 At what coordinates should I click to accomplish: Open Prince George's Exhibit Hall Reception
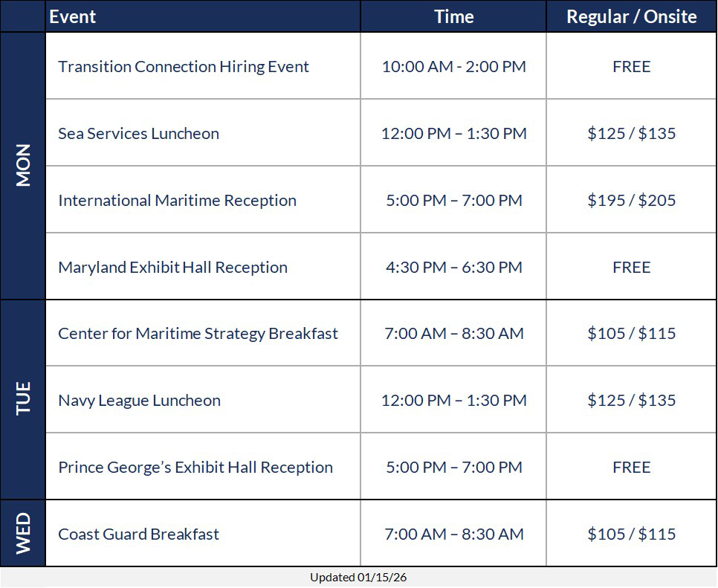pos(195,468)
